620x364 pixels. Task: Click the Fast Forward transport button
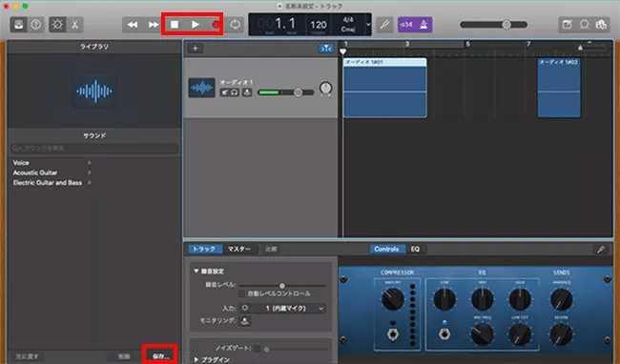153,25
